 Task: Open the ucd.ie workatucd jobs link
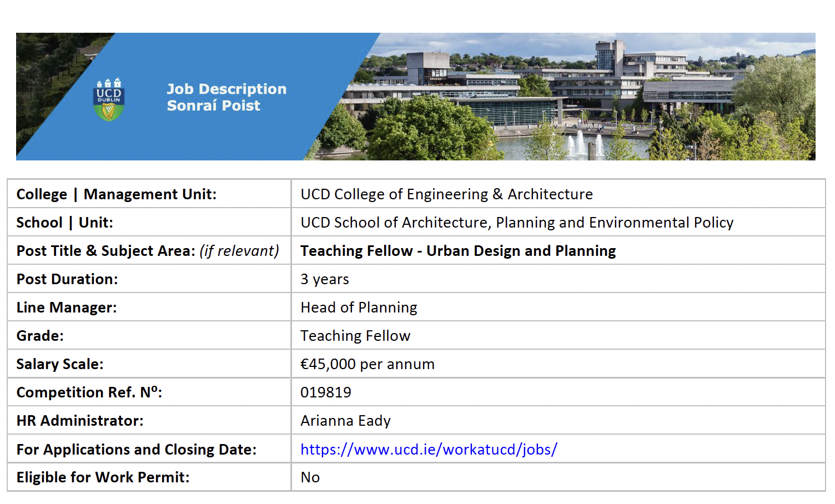click(x=429, y=449)
